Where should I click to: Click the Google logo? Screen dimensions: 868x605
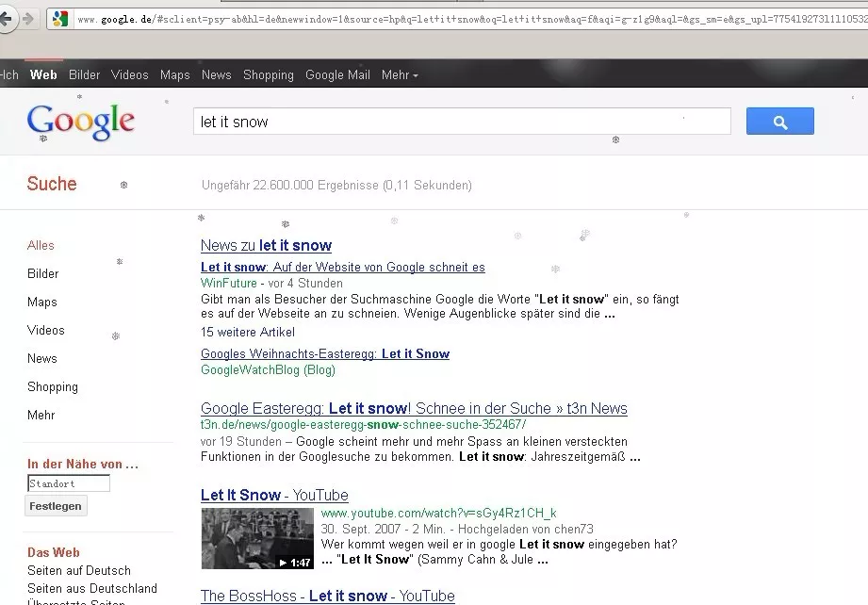click(x=81, y=122)
